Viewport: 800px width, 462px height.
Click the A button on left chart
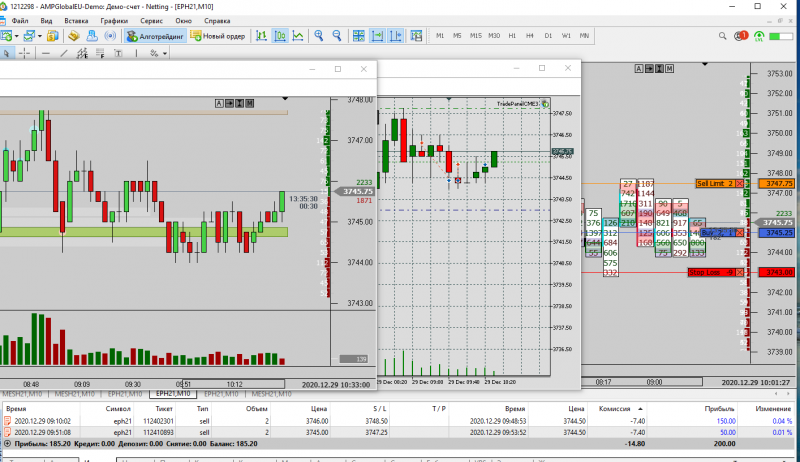pyautogui.click(x=219, y=104)
